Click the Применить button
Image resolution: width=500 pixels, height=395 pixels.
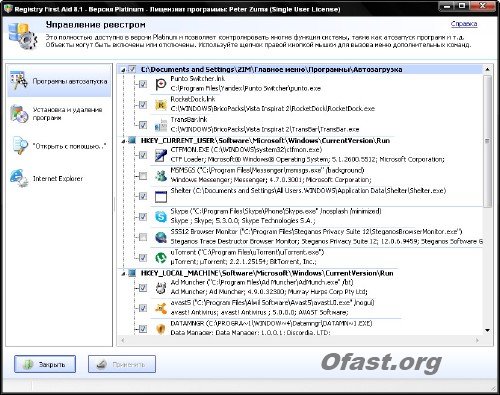(x=122, y=364)
